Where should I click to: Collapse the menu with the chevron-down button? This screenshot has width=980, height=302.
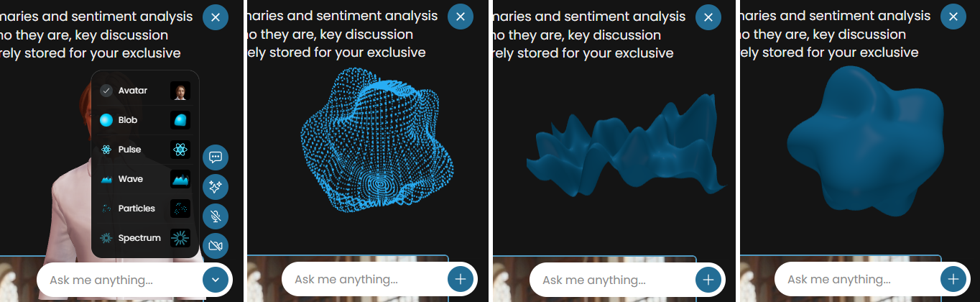pyautogui.click(x=216, y=280)
